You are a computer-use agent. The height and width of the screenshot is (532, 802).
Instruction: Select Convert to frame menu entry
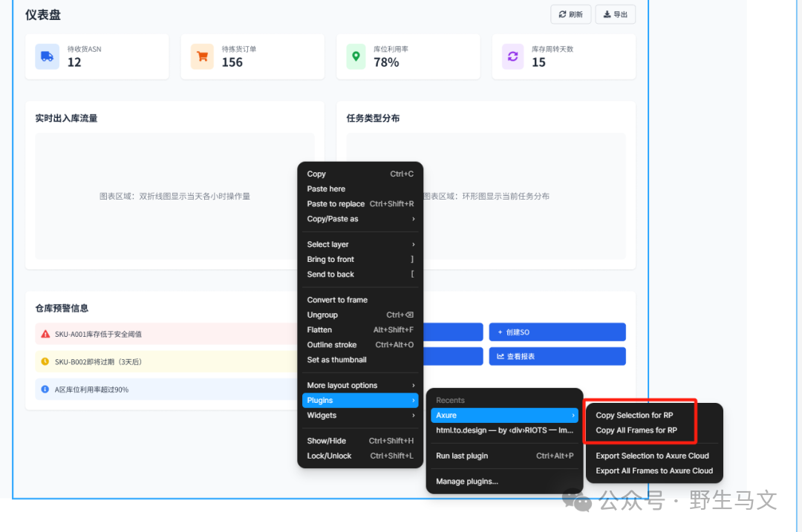337,300
